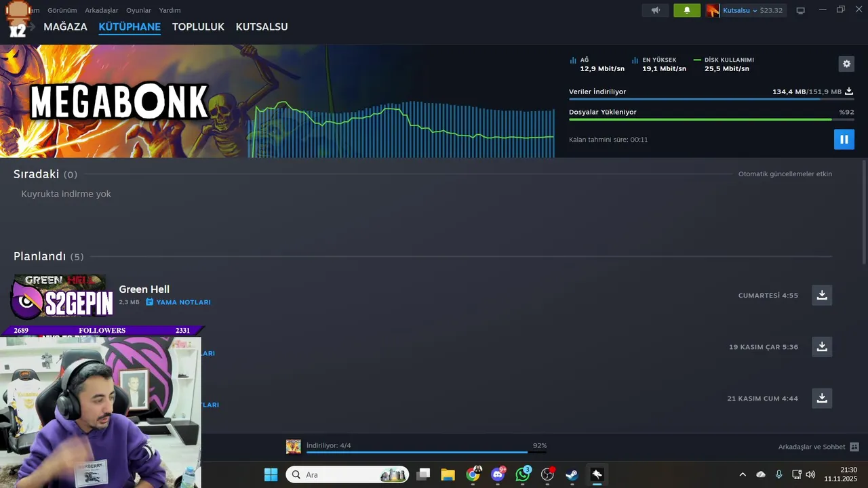Image resolution: width=868 pixels, height=488 pixels.
Task: Open the network tray icon
Action: click(797, 474)
